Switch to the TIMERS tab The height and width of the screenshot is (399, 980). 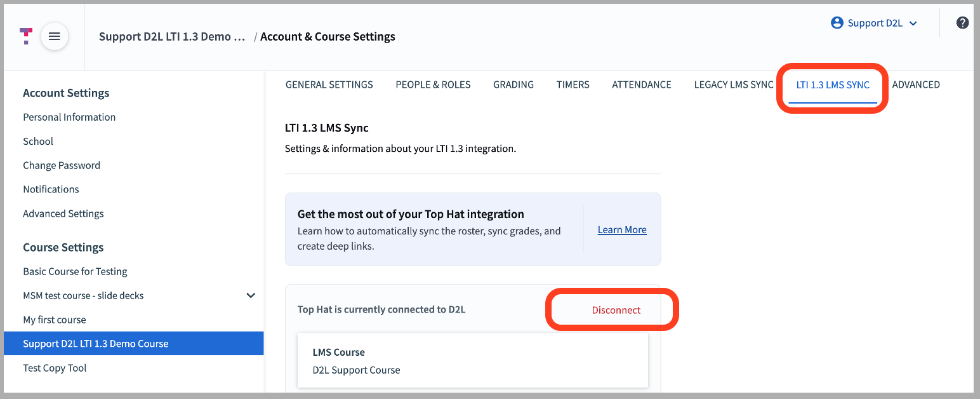coord(573,84)
